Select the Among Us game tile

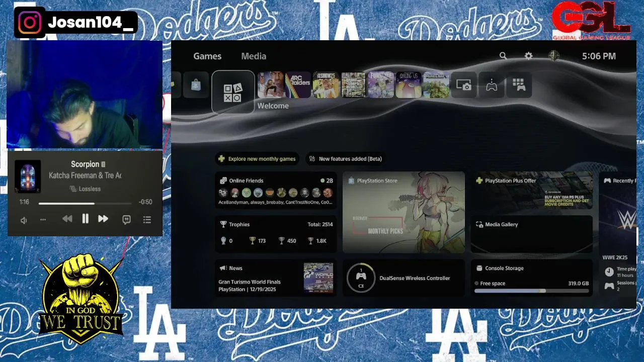pos(408,85)
